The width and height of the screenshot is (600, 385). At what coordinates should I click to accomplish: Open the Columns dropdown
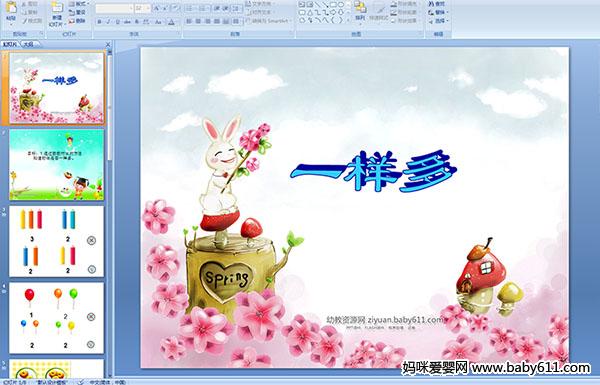coord(236,21)
